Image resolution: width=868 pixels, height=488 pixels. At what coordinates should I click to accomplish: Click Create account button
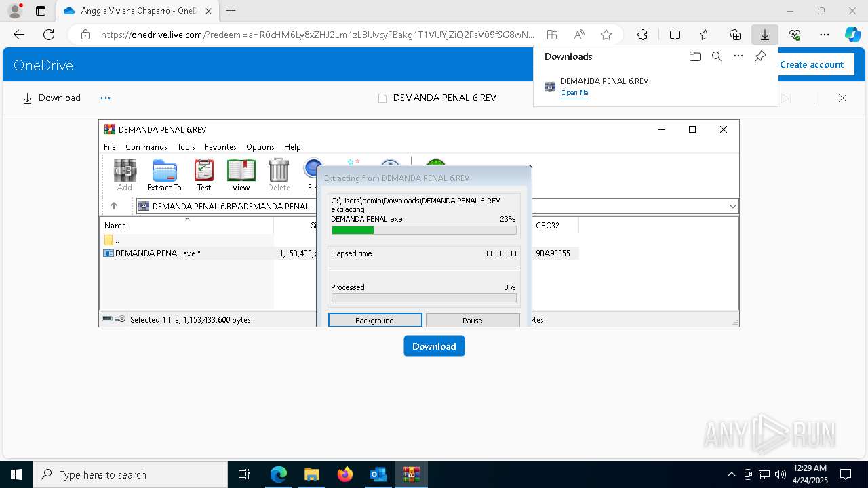(x=812, y=64)
